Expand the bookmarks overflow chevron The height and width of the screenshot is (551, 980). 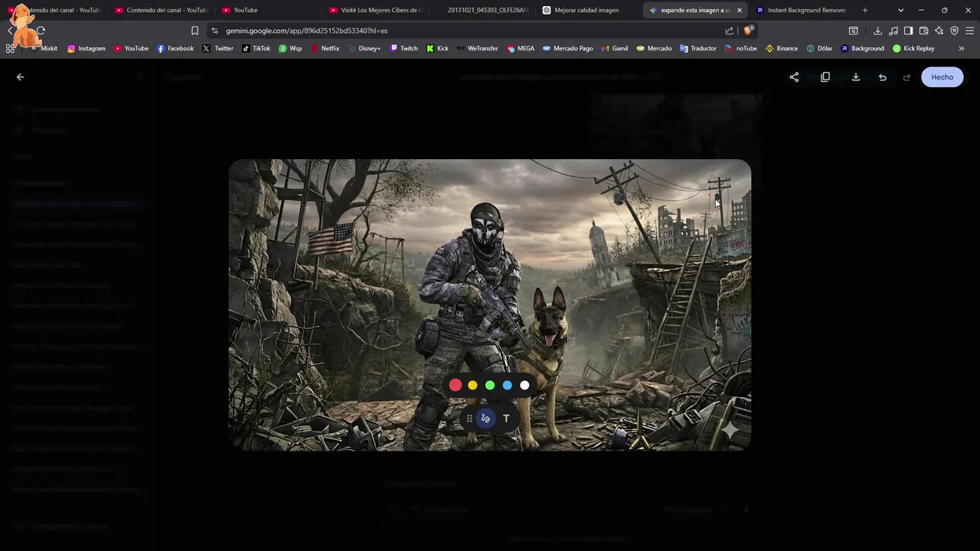962,48
